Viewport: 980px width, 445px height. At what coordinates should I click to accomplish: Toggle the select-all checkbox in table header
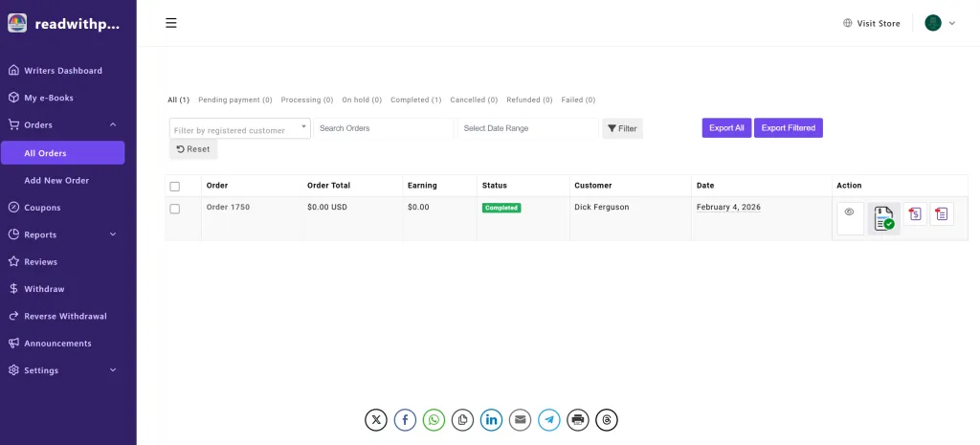pos(174,186)
